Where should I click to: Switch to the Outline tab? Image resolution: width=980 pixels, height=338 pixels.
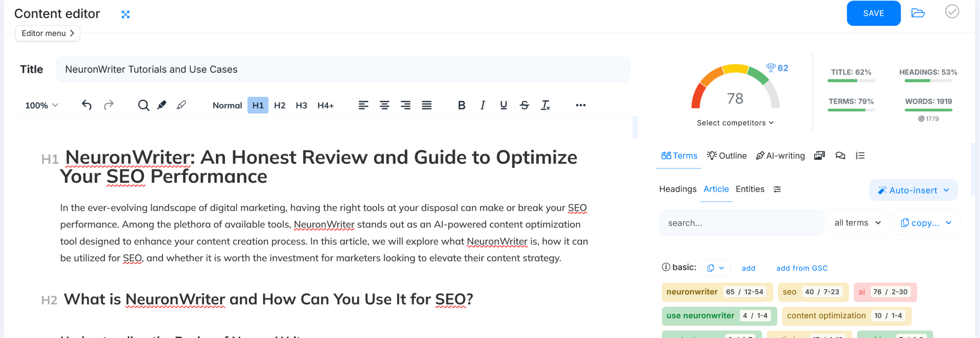(727, 156)
